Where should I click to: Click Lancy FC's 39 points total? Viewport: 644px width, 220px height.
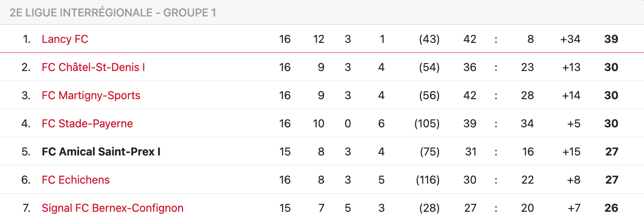[x=611, y=39]
